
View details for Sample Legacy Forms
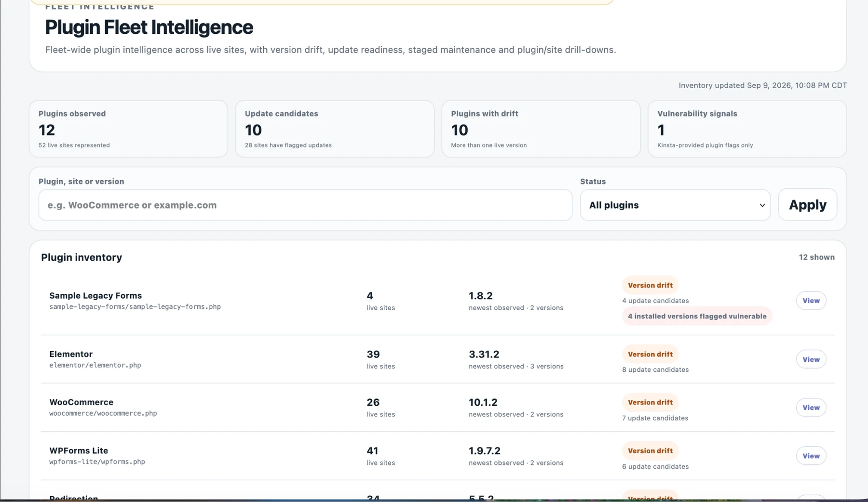click(811, 301)
